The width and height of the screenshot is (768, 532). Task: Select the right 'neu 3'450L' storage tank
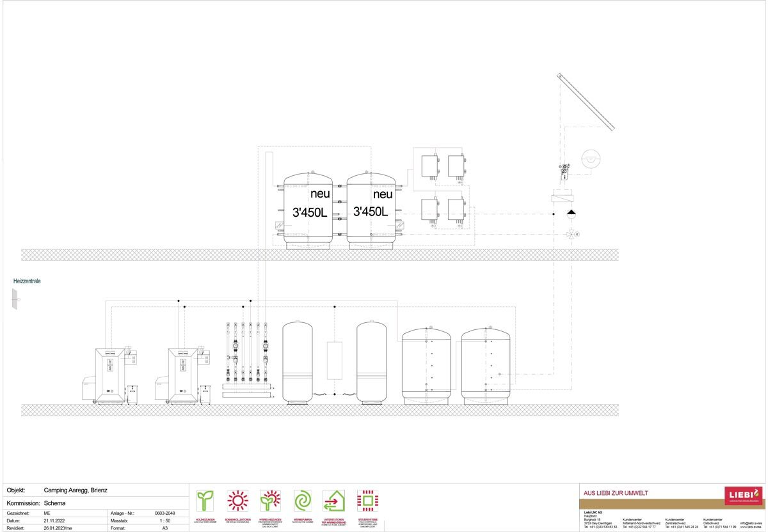click(371, 210)
